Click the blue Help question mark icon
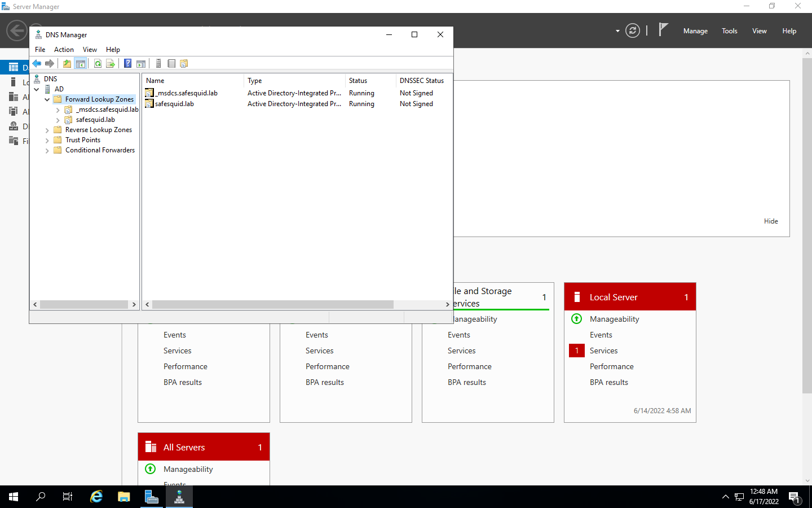812x508 pixels. tap(128, 63)
